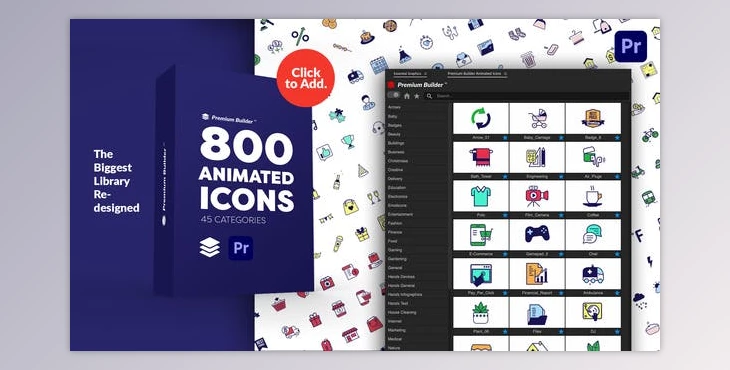The width and height of the screenshot is (730, 370).
Task: Switch to the Essential Graphics tab
Action: pyautogui.click(x=407, y=74)
